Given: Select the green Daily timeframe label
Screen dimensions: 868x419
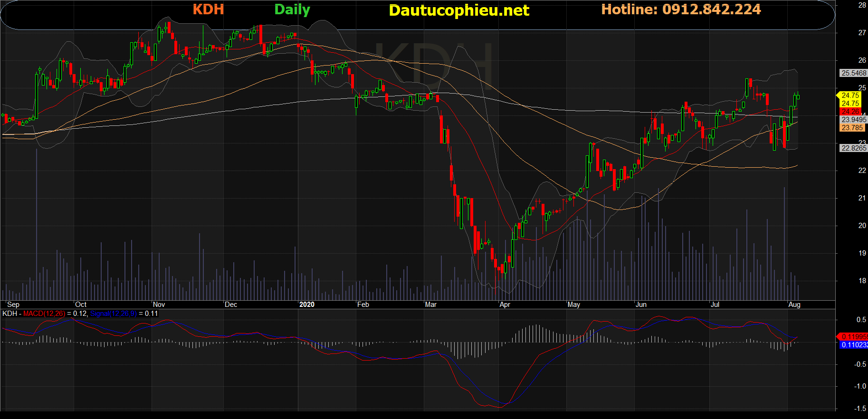Looking at the screenshot, I should click(x=292, y=10).
